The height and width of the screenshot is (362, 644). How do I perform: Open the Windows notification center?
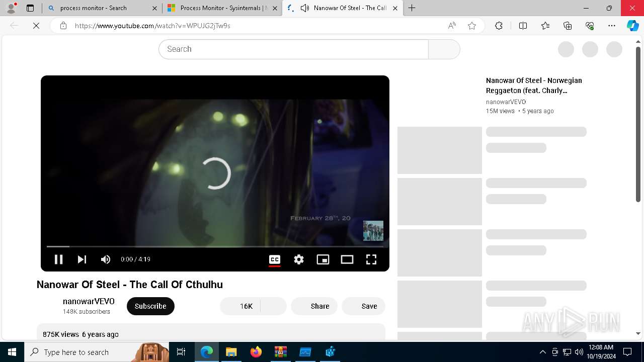pos(628,352)
